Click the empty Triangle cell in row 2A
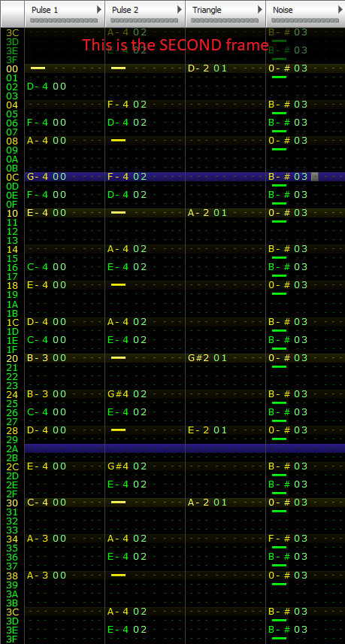Screen dimensions: 345x644 [x=225, y=448]
